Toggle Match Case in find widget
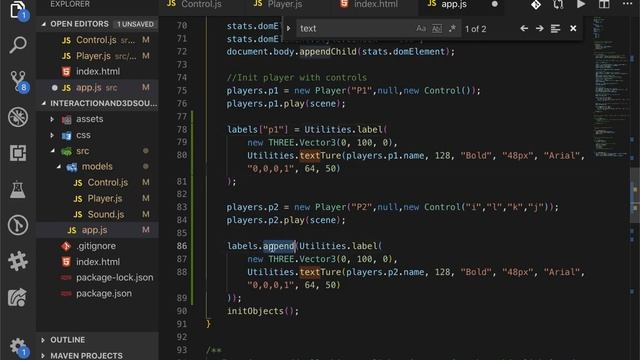The height and width of the screenshot is (360, 640). click(x=421, y=28)
